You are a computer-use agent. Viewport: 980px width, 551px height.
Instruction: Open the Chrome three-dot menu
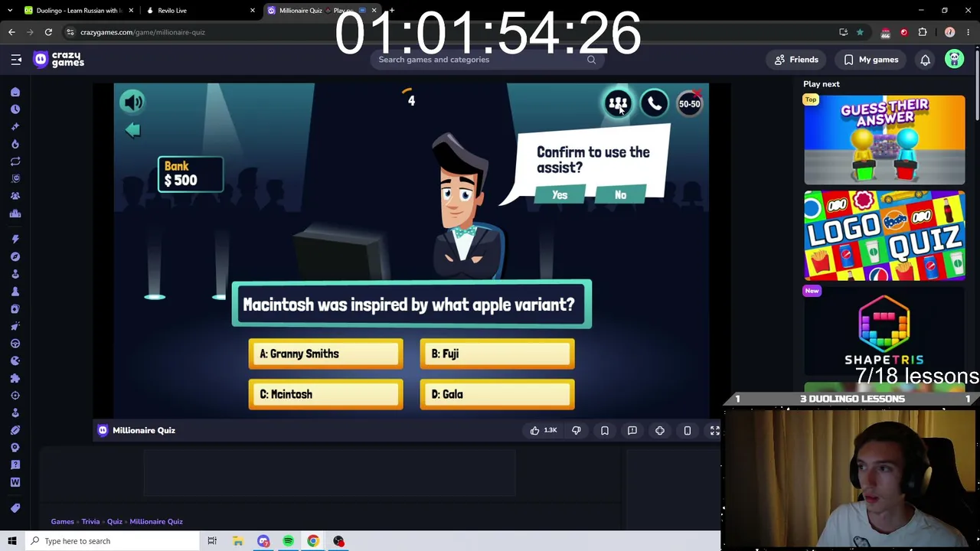click(x=969, y=32)
